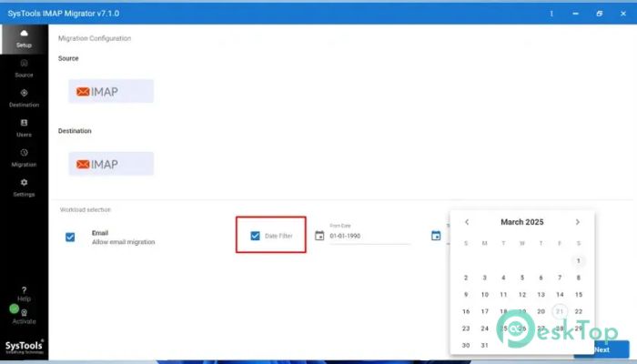
Task: Click day 14 in the calendar
Action: point(560,295)
